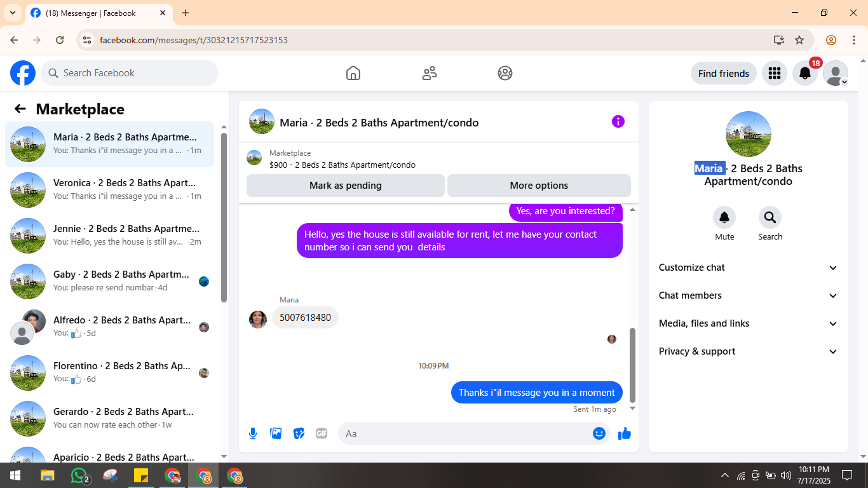This screenshot has height=488, width=868.
Task: Open conversation information purple icon
Action: (618, 121)
